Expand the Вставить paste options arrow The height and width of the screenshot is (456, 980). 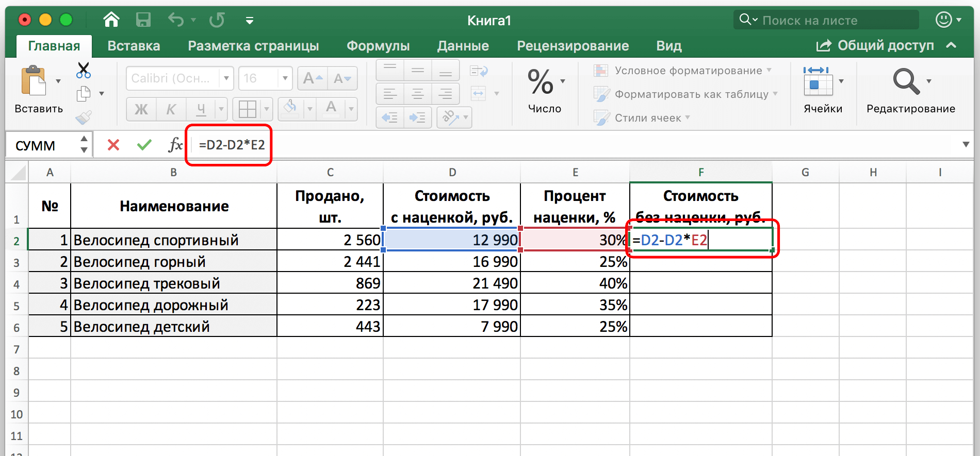point(58,81)
